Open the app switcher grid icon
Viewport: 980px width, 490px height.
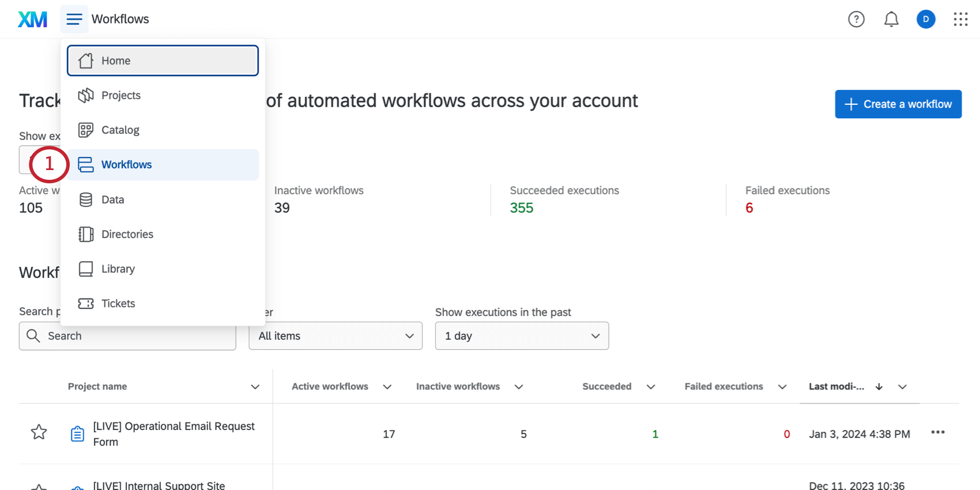pos(960,19)
